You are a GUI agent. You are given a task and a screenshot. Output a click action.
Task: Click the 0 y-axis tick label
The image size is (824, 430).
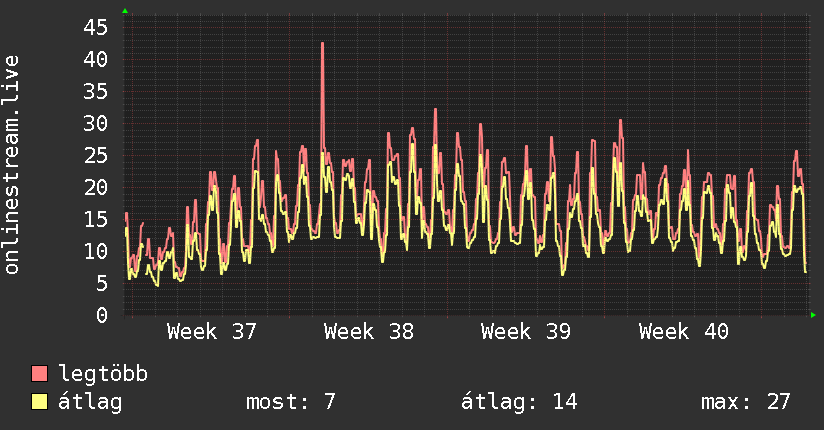tap(102, 315)
